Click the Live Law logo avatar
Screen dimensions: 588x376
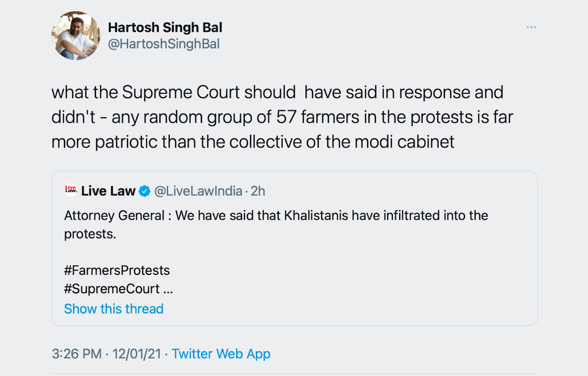71,190
